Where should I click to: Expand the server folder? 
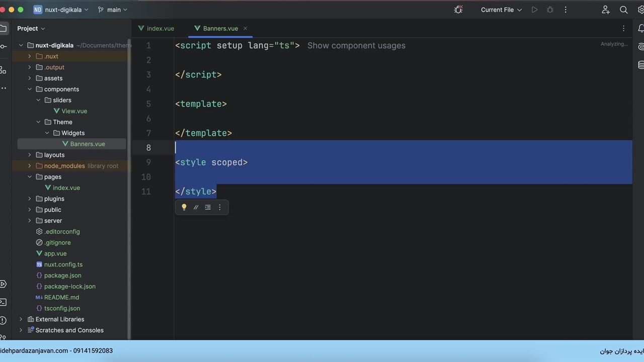(x=29, y=221)
